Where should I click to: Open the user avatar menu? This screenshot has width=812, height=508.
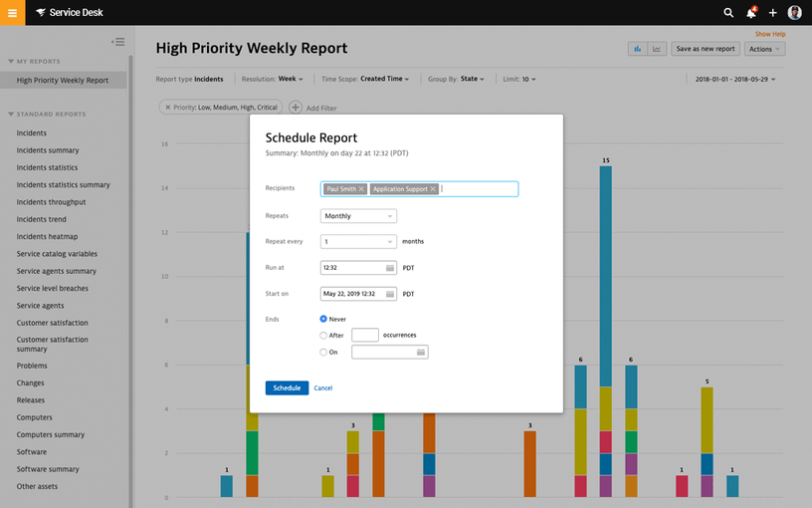tap(794, 12)
